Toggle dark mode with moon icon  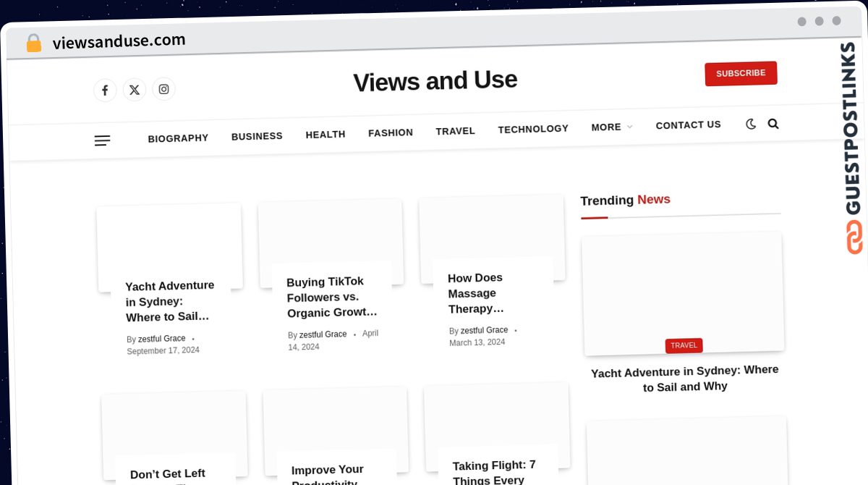click(751, 125)
